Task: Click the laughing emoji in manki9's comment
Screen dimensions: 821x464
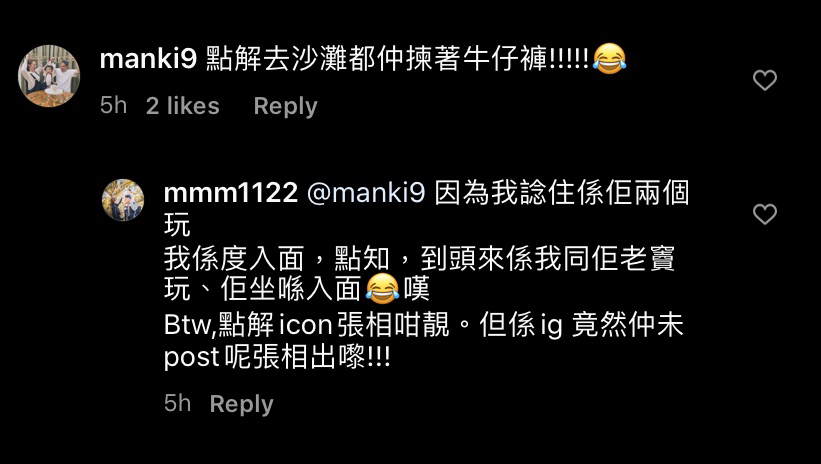Action: point(609,58)
